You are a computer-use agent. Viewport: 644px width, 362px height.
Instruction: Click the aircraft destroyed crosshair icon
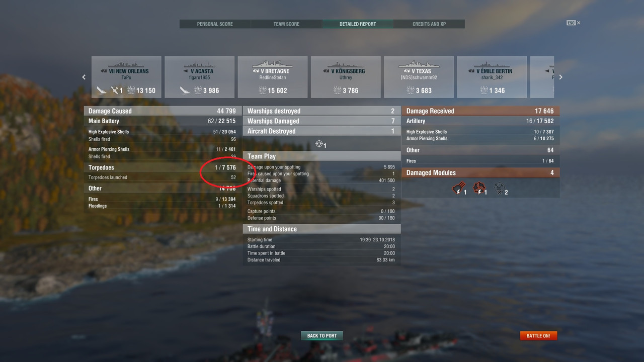[x=319, y=144]
